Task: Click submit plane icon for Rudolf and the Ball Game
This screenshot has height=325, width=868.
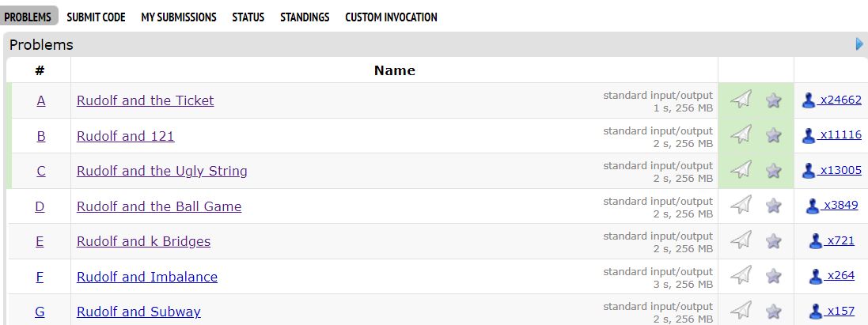Action: coord(741,206)
